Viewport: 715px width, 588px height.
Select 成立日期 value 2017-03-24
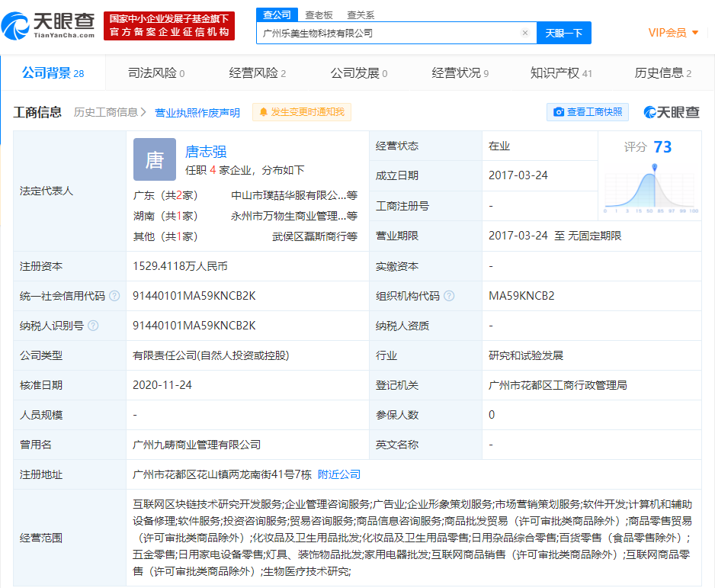pos(518,175)
